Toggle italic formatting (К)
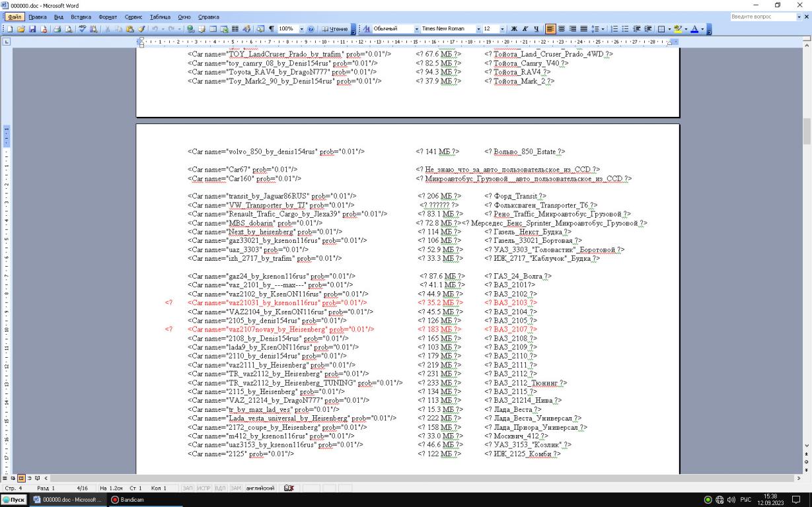This screenshot has width=812, height=507. coord(525,29)
